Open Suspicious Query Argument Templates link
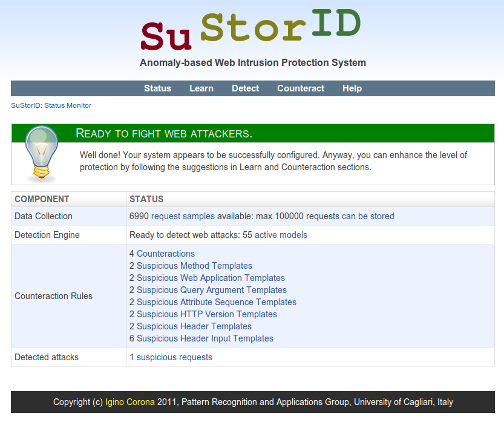 click(212, 290)
